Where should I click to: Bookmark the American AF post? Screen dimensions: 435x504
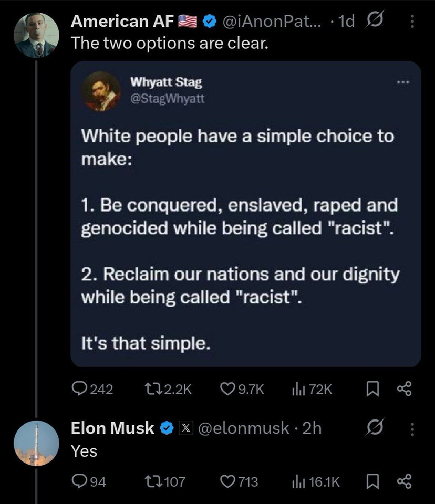click(x=373, y=389)
